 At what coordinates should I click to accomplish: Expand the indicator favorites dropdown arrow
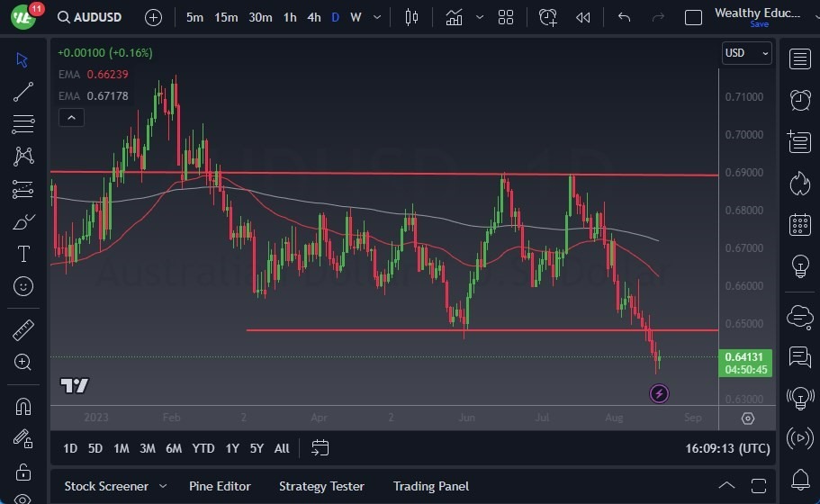[x=479, y=17]
